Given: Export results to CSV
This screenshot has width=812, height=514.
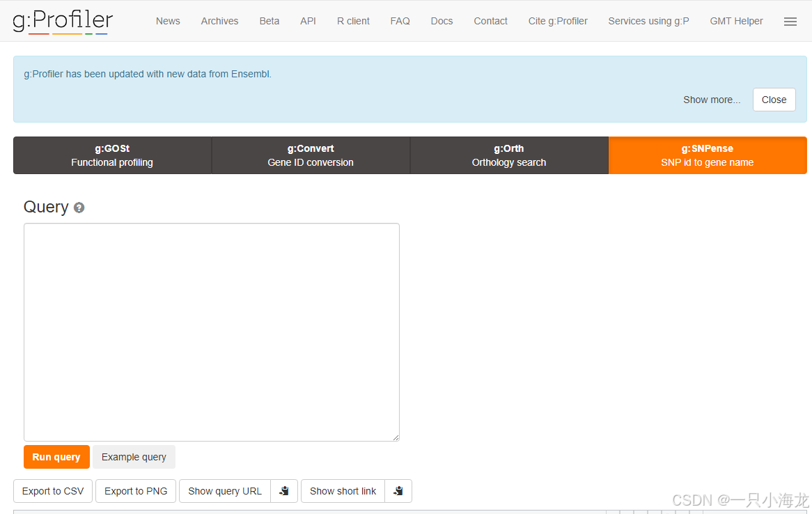Looking at the screenshot, I should pyautogui.click(x=53, y=491).
